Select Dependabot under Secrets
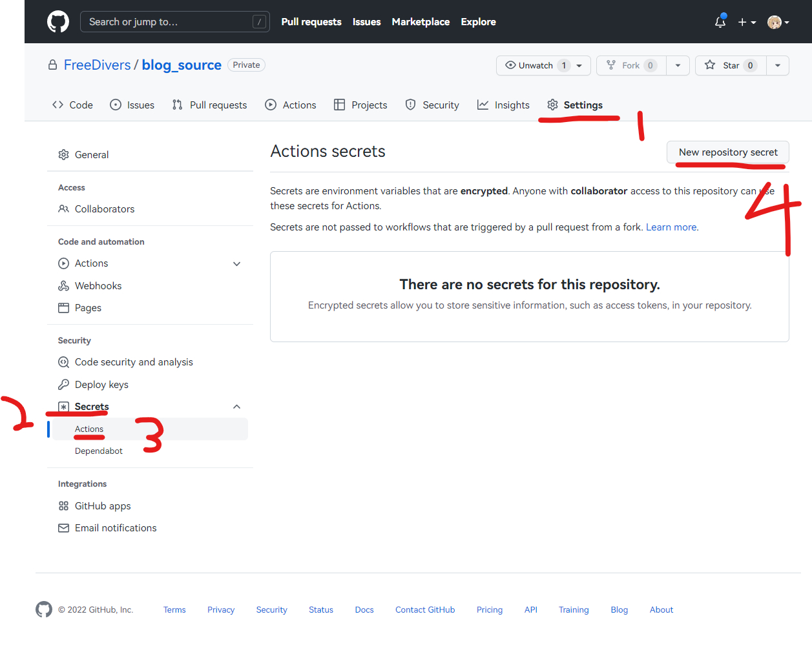The width and height of the screenshot is (812, 652). [150, 451]
